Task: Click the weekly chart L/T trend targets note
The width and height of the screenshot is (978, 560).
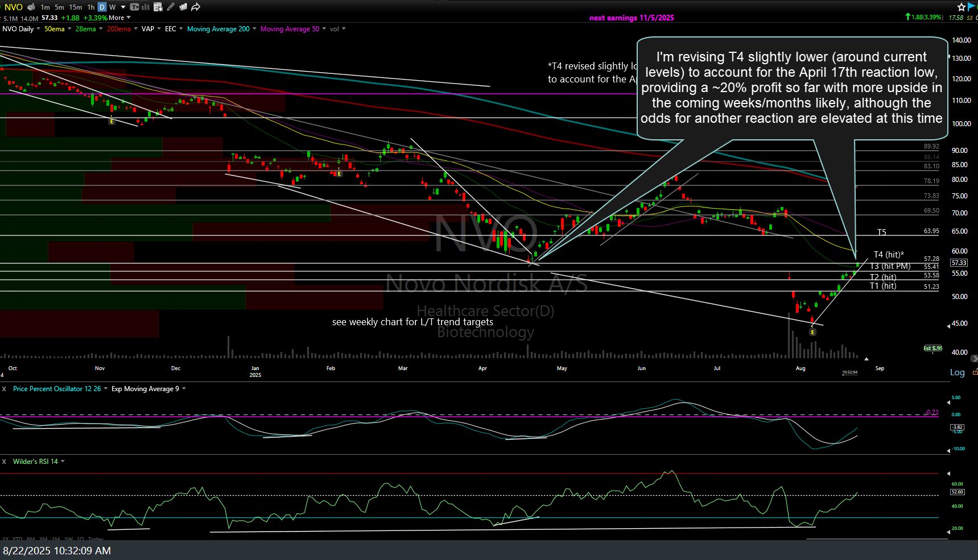Action: coord(412,322)
